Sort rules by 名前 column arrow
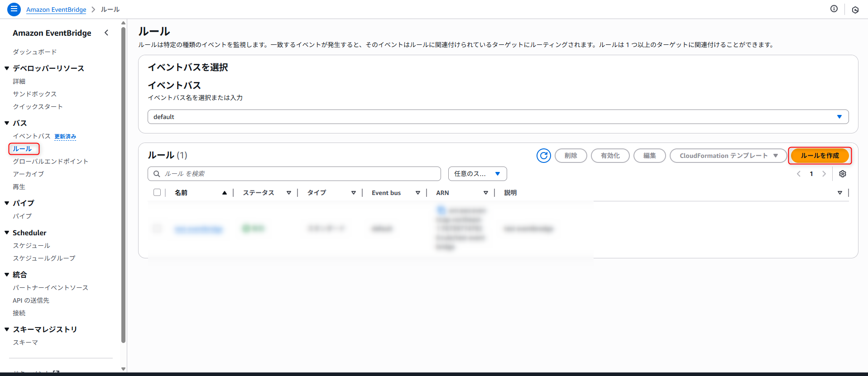 click(x=224, y=193)
